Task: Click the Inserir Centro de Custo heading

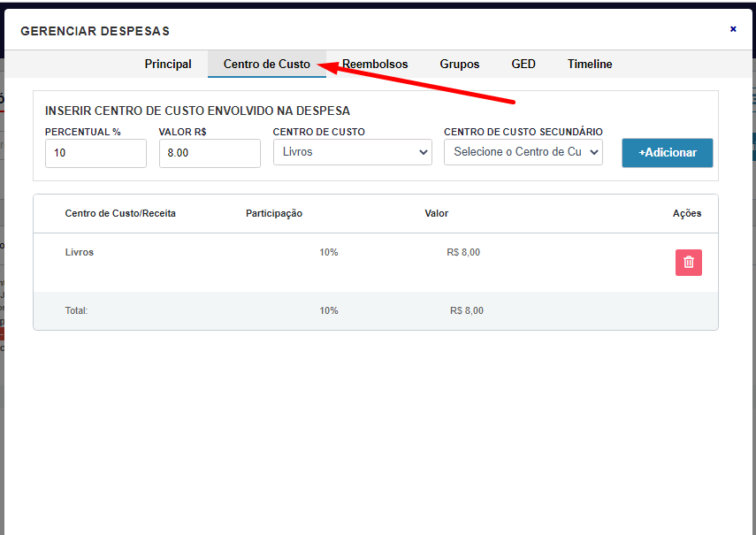Action: coord(198,111)
